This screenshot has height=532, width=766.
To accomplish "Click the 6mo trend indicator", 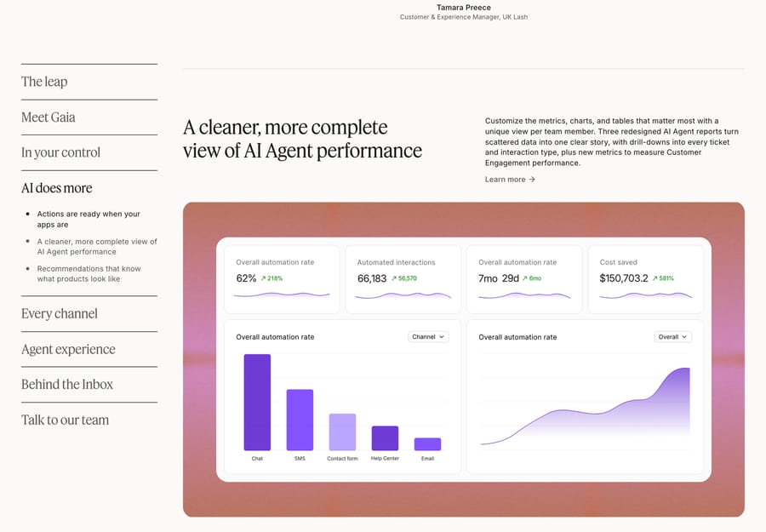I will pos(532,278).
